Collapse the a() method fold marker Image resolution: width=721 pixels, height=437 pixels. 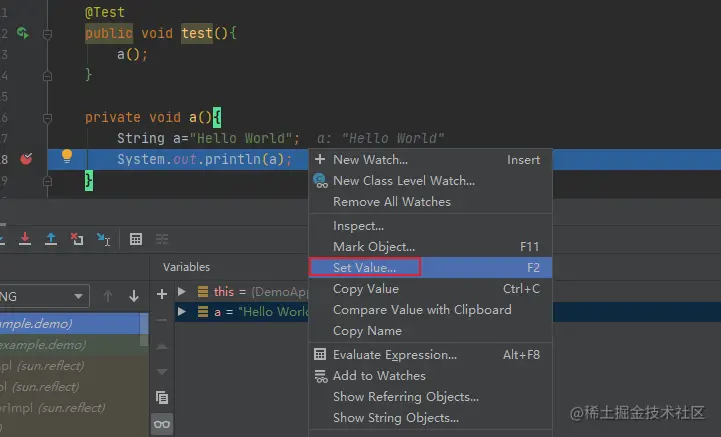[x=47, y=118]
